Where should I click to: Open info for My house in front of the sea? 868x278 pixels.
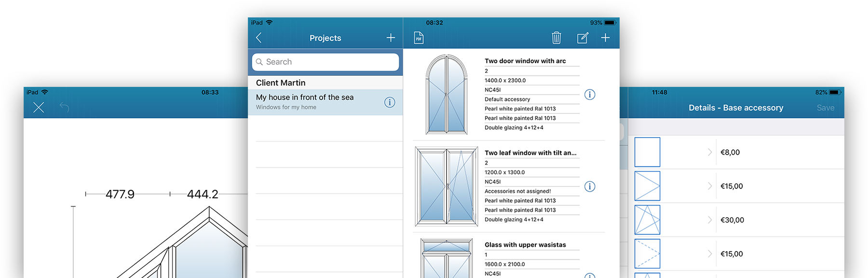(x=390, y=102)
